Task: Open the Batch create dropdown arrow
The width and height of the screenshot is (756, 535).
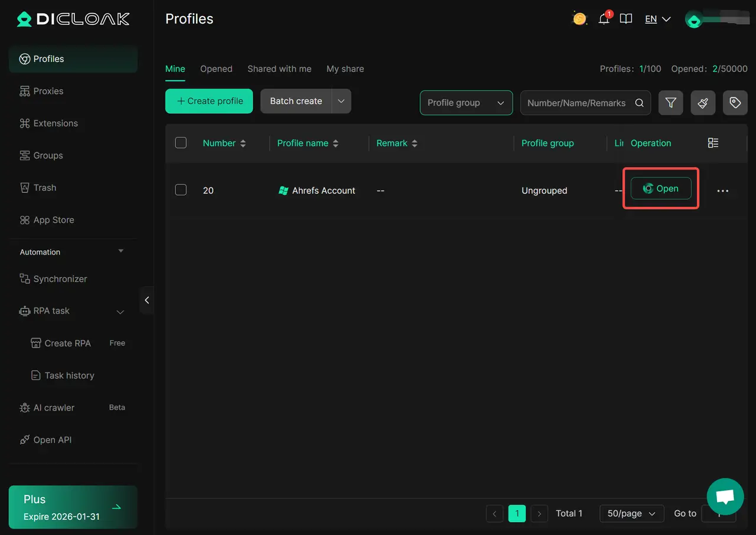Action: [x=341, y=101]
